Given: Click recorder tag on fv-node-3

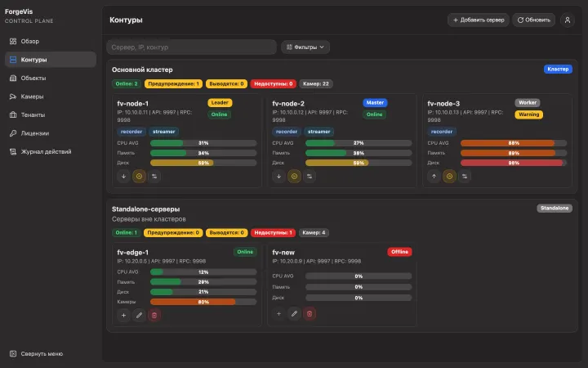Looking at the screenshot, I should click(442, 132).
